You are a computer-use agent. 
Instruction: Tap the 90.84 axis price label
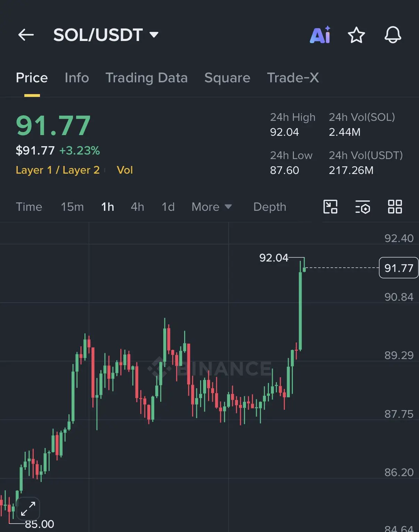399,297
